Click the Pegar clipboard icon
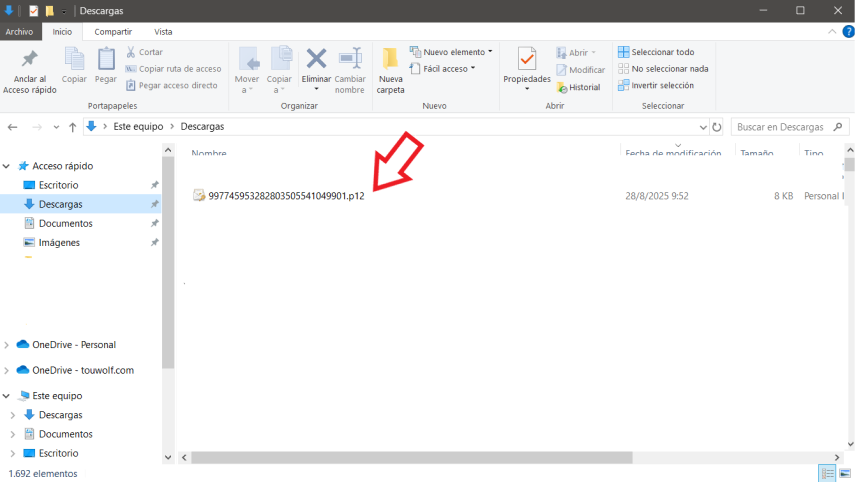The width and height of the screenshot is (857, 482). pyautogui.click(x=106, y=60)
